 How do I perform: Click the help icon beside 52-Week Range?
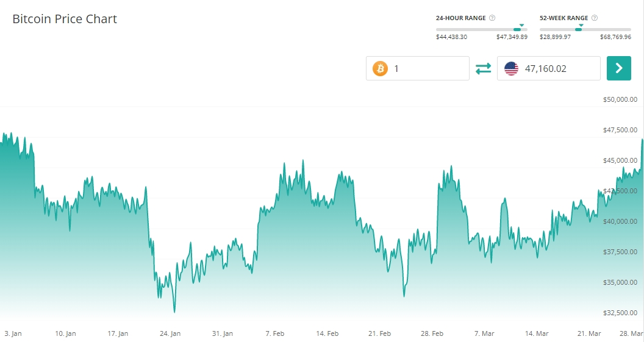click(x=595, y=18)
